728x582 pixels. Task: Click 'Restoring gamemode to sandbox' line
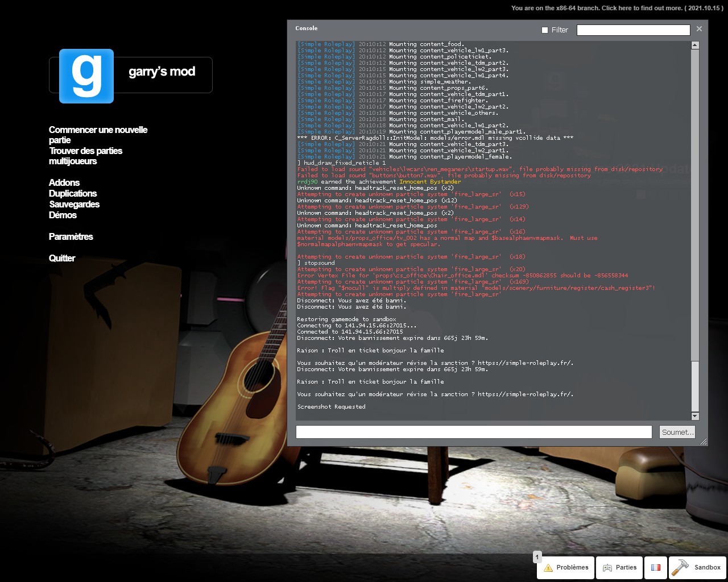(346, 319)
